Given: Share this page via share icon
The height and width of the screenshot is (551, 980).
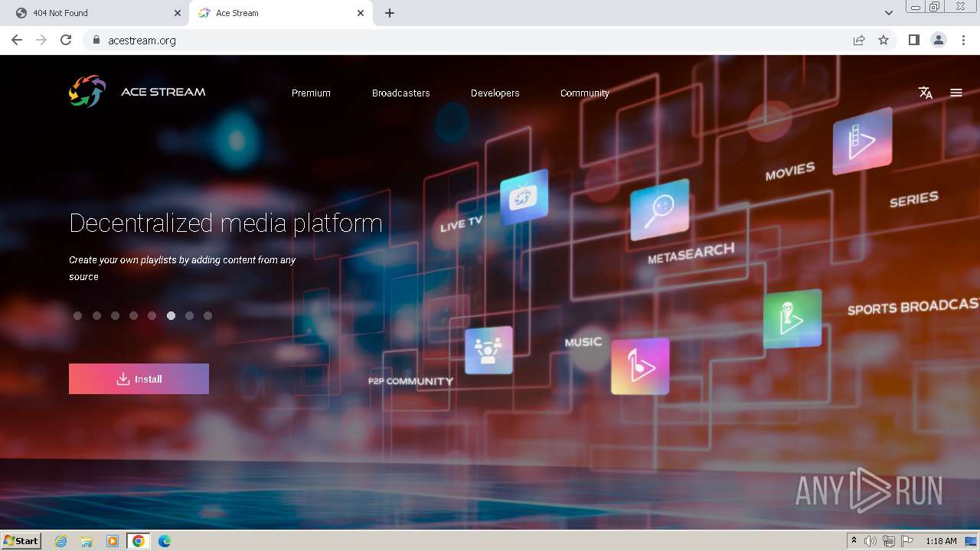Looking at the screenshot, I should tap(859, 40).
